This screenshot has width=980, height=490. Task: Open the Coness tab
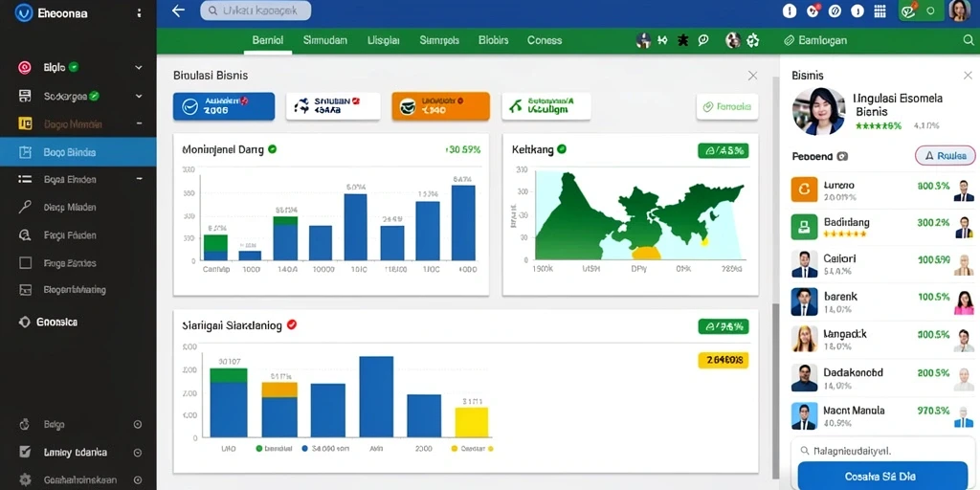[x=545, y=40]
